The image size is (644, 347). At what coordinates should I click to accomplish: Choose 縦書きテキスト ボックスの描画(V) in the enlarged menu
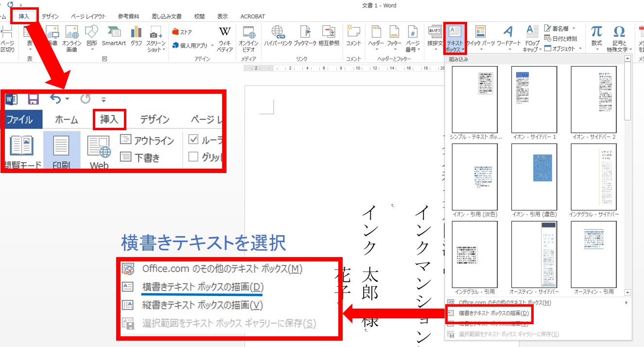click(202, 305)
